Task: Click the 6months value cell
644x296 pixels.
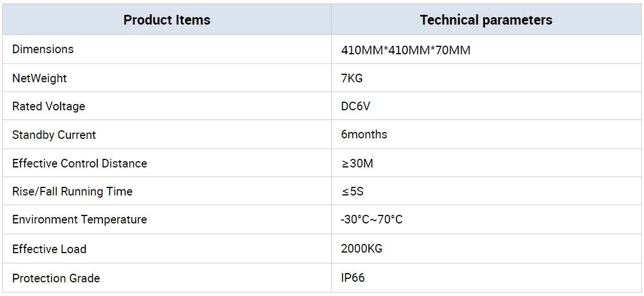Action: [364, 134]
